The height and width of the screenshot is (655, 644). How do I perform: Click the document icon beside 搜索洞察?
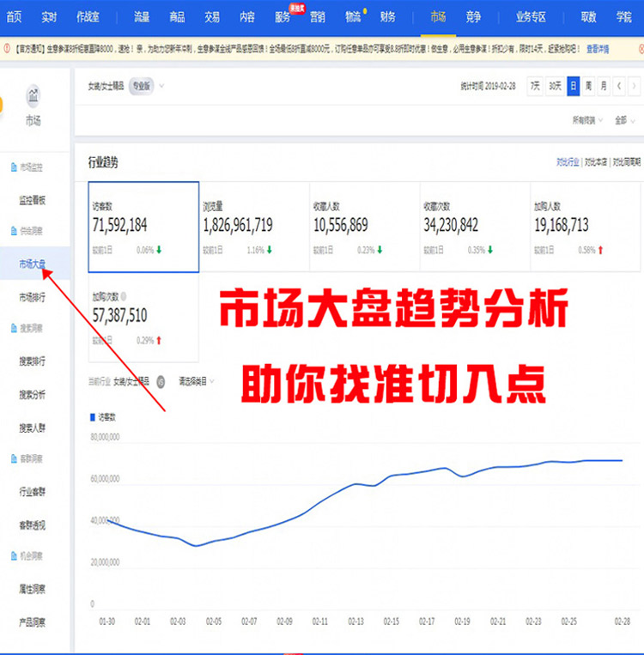point(14,328)
